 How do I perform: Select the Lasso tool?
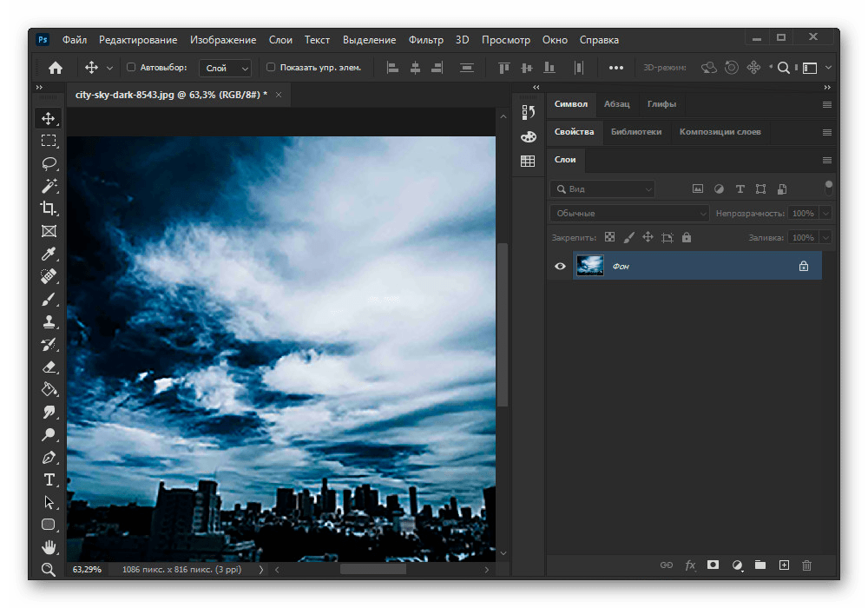pyautogui.click(x=48, y=163)
